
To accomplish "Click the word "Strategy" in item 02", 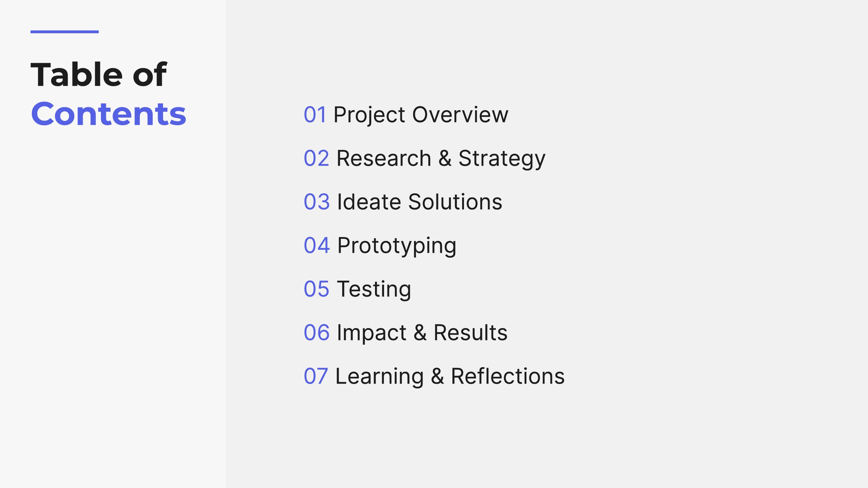I will click(x=502, y=159).
